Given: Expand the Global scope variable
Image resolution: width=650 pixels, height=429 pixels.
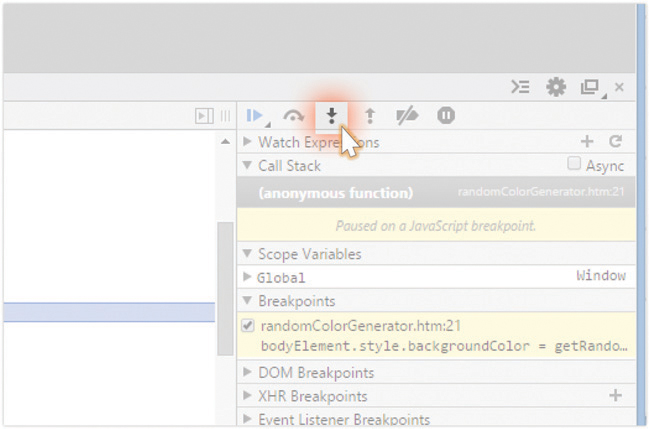Looking at the screenshot, I should [x=248, y=276].
